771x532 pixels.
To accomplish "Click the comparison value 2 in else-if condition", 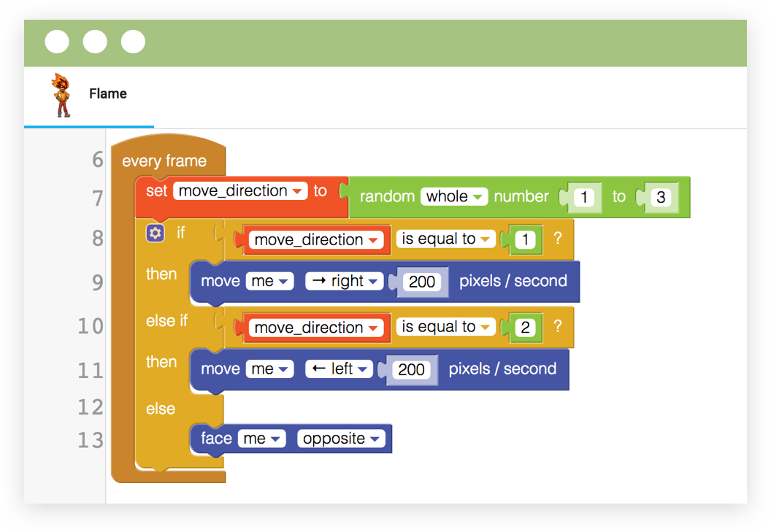I will tap(525, 328).
